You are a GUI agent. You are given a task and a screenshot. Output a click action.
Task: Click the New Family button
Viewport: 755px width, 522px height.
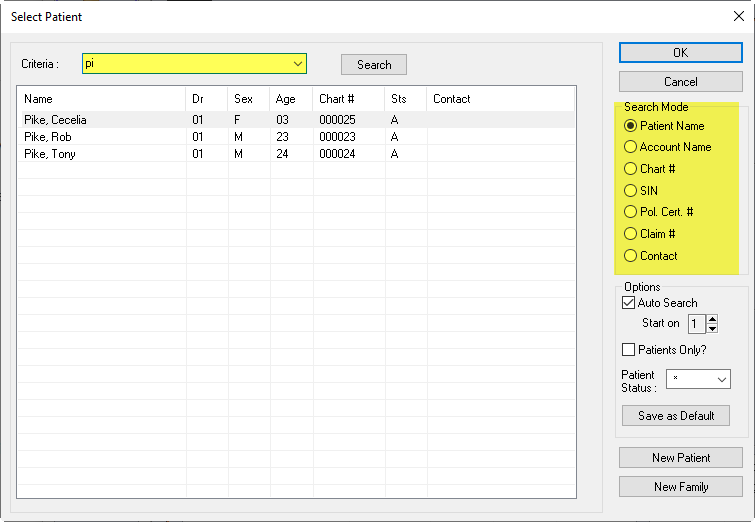(x=680, y=487)
